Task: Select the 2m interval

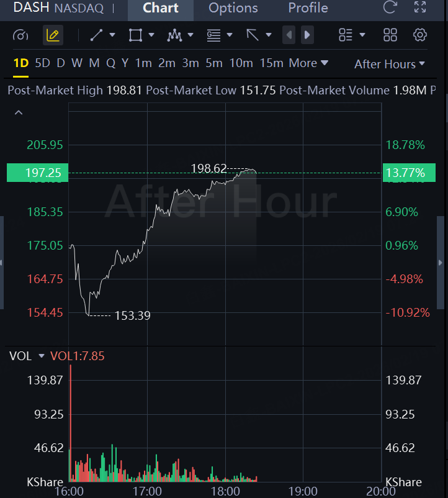Action: 167,63
